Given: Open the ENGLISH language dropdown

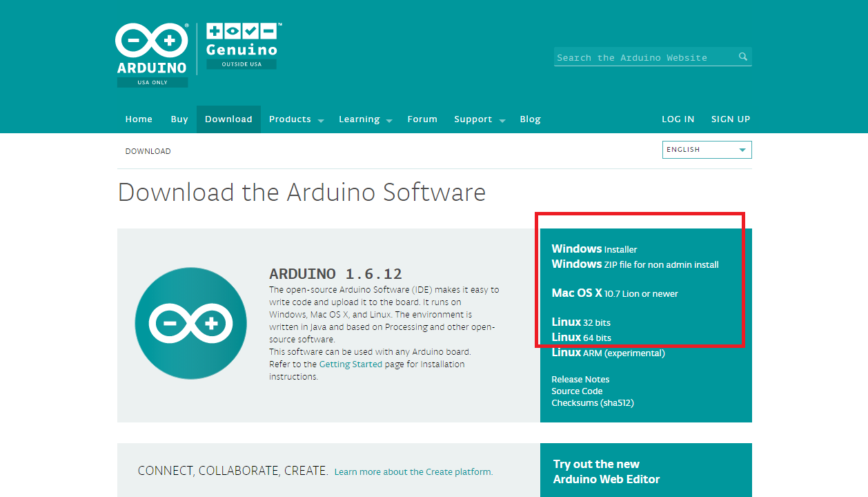Looking at the screenshot, I should point(707,150).
